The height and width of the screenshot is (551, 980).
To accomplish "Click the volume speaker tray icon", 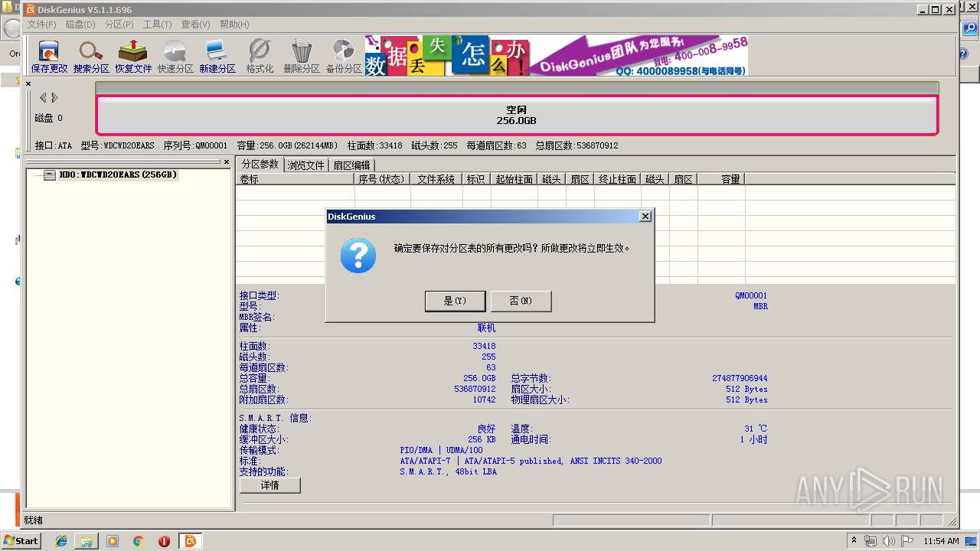I will (889, 541).
